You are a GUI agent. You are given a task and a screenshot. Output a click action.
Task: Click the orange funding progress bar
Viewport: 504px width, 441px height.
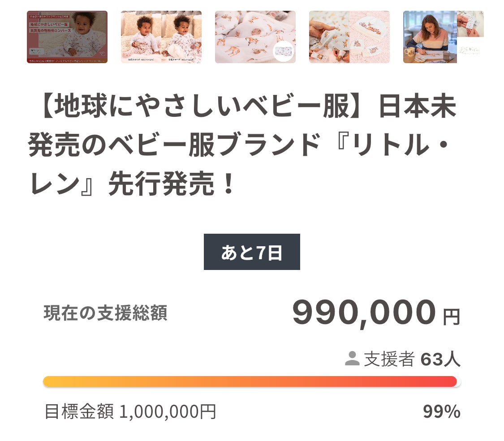click(250, 381)
